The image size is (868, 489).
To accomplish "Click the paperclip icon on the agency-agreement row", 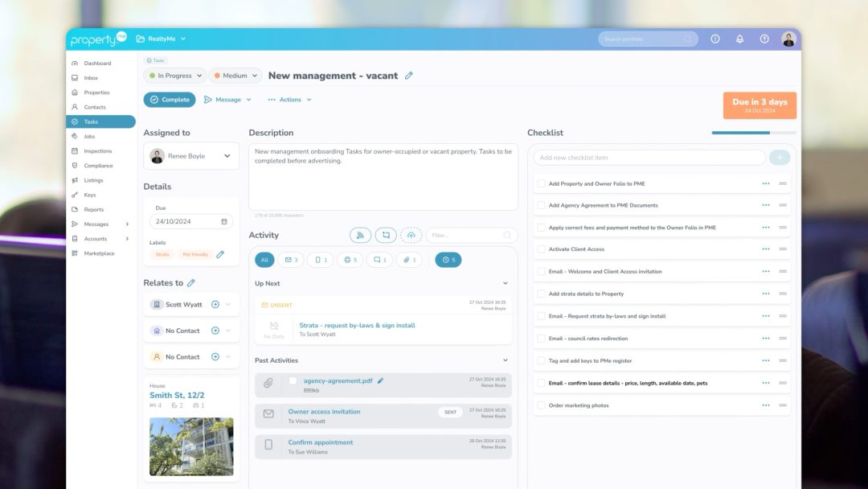I will [268, 383].
